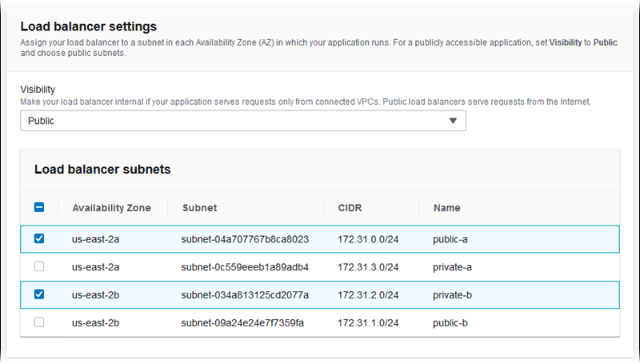640x364 pixels.
Task: Click the Load balancer subnets heading
Action: pyautogui.click(x=102, y=170)
